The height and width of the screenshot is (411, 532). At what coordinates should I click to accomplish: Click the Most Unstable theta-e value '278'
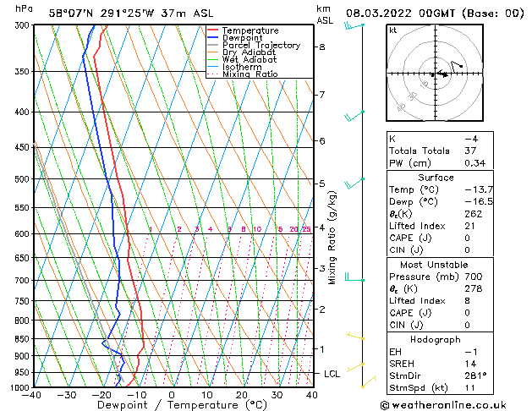474,288
